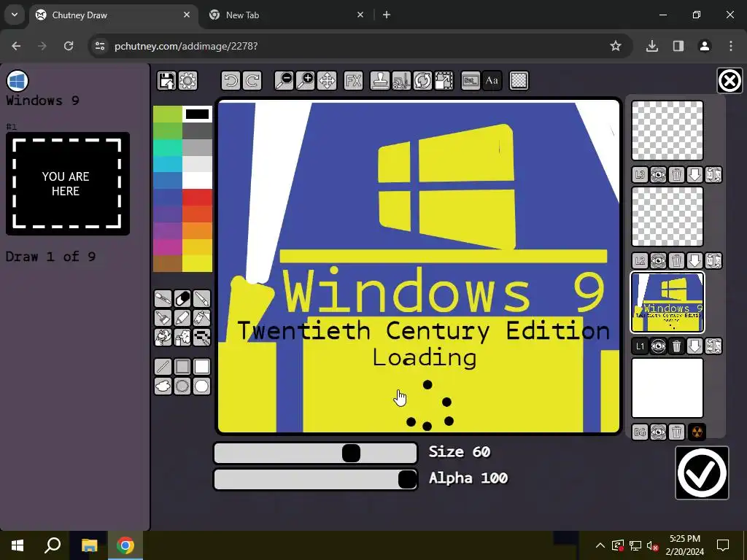Image resolution: width=747 pixels, height=560 pixels.
Task: Undo the last stroke
Action: (231, 80)
